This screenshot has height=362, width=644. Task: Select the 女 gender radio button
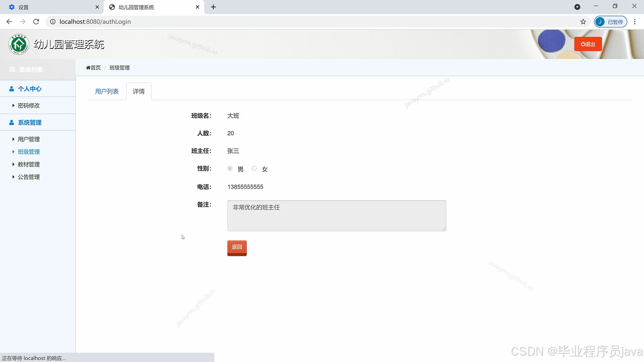point(254,169)
